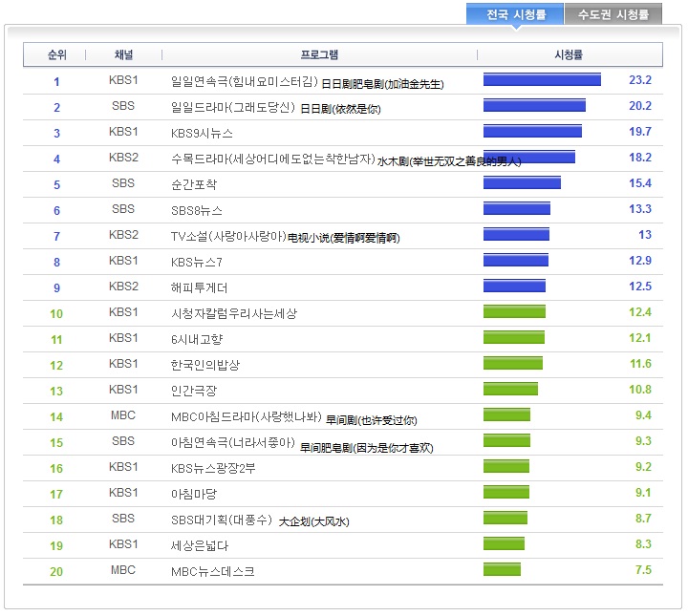Select program SBS8뉴스
The width and height of the screenshot is (688, 616).
pos(197,210)
